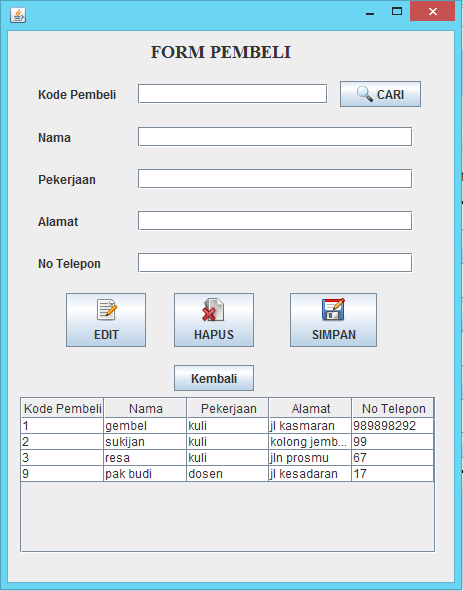Click the address cell jln prosmu
The height and width of the screenshot is (591, 463).
pyautogui.click(x=310, y=458)
